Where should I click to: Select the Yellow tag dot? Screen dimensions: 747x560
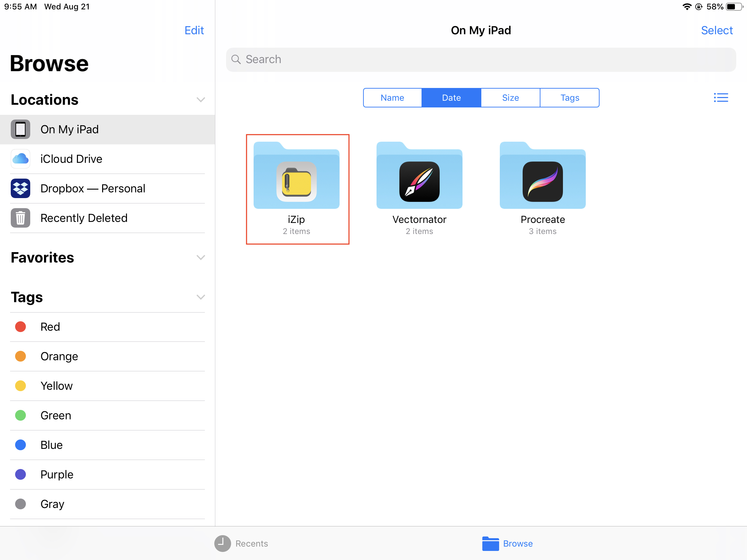click(20, 386)
